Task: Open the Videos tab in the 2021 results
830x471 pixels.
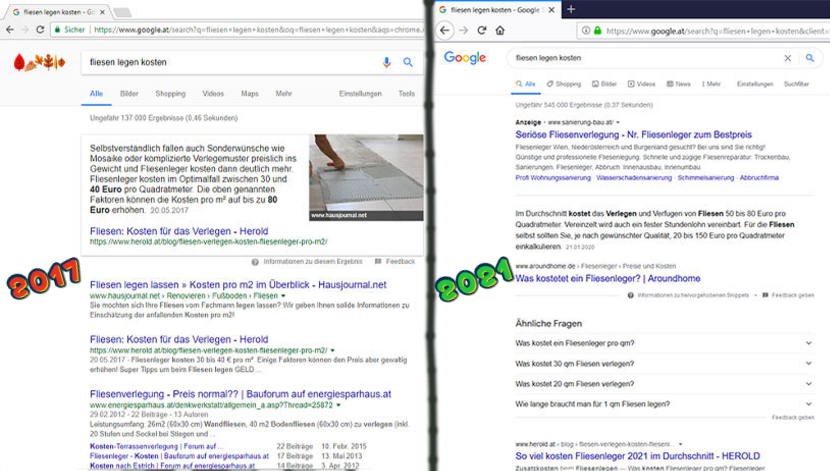Action: pyautogui.click(x=642, y=84)
